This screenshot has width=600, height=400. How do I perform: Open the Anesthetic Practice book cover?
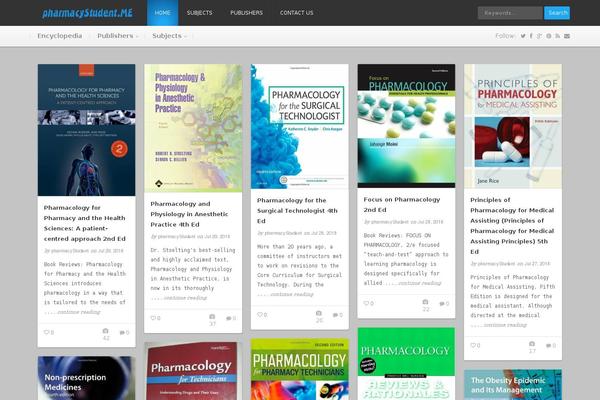[x=193, y=128]
